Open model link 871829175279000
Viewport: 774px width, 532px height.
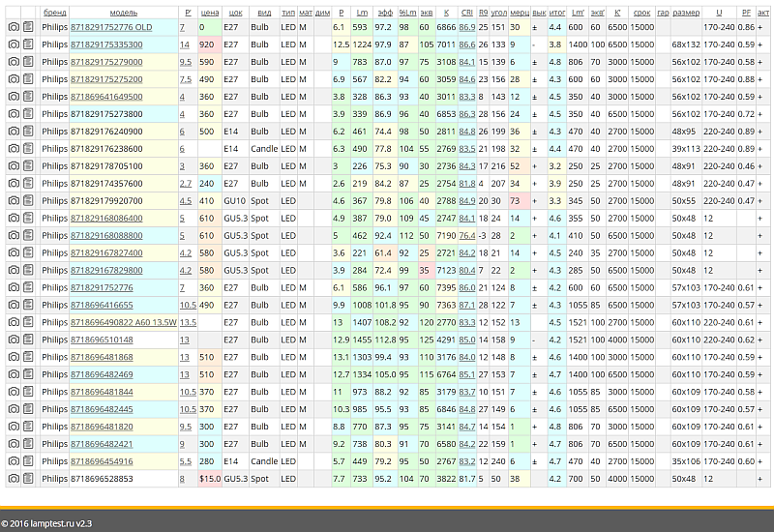[x=106, y=62]
